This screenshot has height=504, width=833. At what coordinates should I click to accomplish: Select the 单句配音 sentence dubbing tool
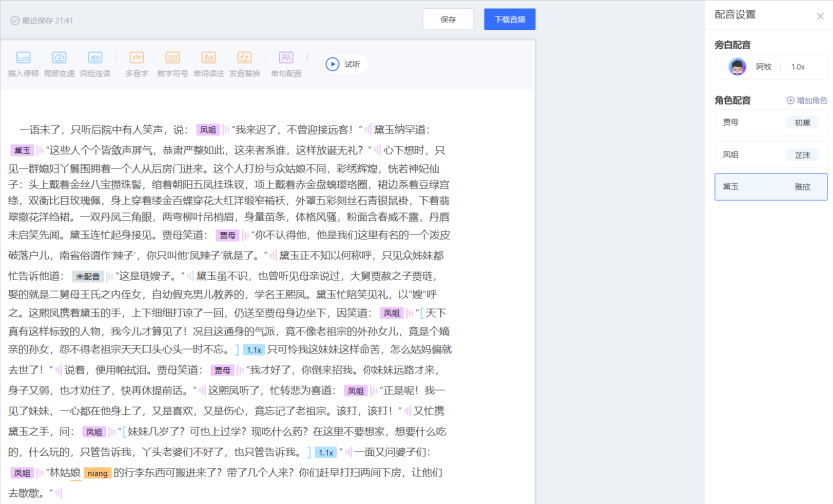pos(286,64)
